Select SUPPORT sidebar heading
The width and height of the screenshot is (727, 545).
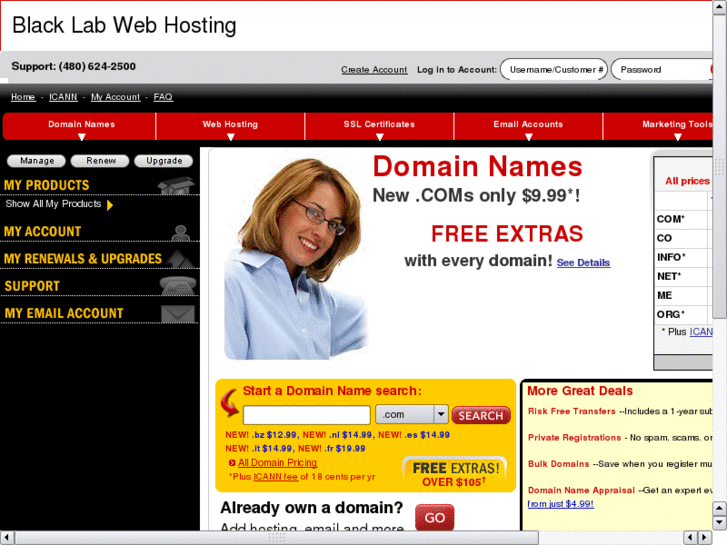point(32,286)
